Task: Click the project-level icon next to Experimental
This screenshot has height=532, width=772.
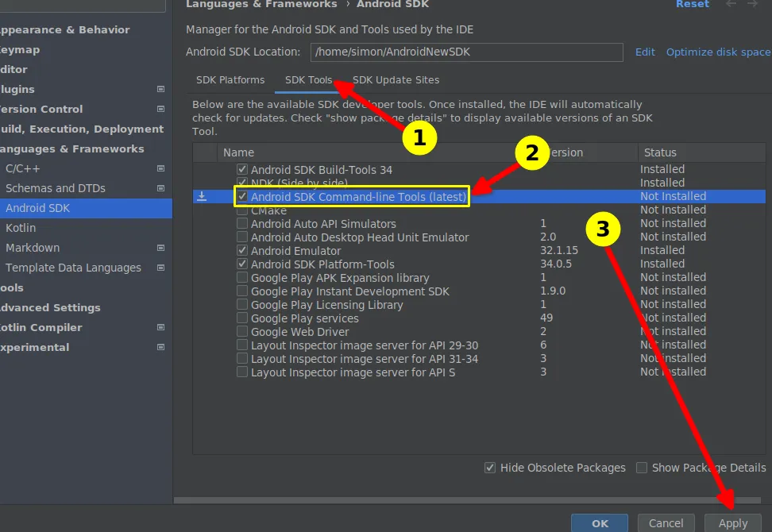Action: (160, 347)
